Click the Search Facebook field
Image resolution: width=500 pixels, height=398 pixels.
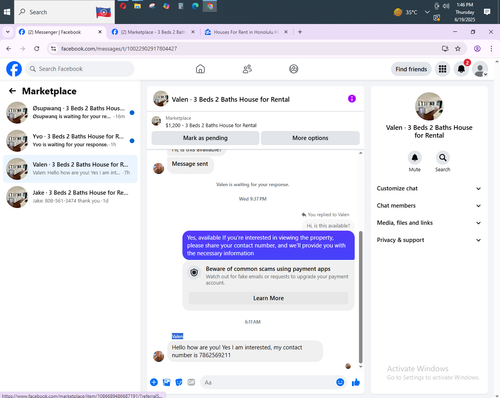coord(80,69)
